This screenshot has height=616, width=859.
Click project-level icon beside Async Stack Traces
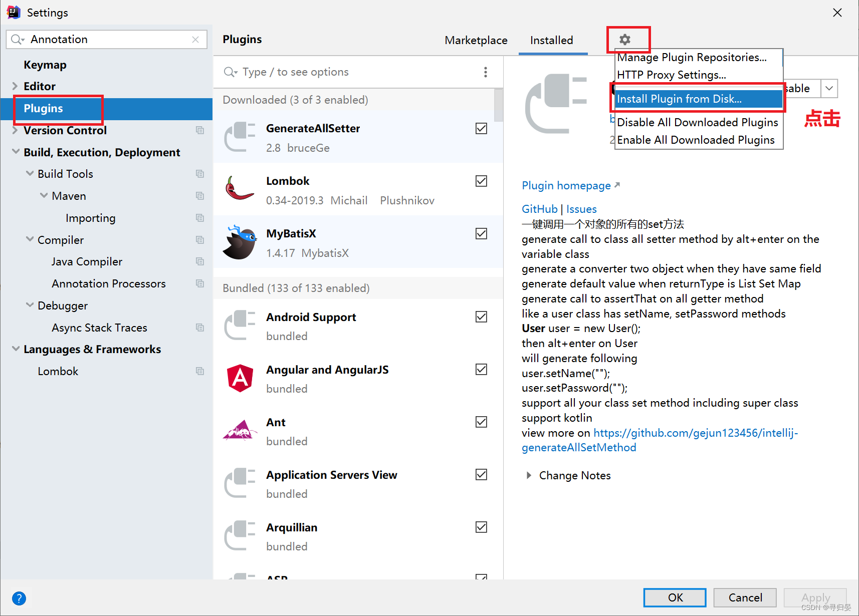pyautogui.click(x=200, y=328)
